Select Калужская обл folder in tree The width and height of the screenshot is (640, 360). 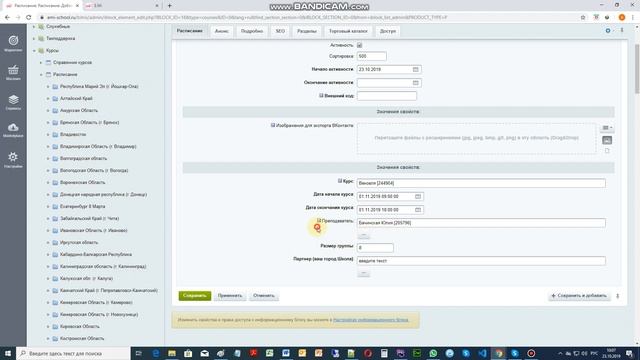(x=86, y=278)
